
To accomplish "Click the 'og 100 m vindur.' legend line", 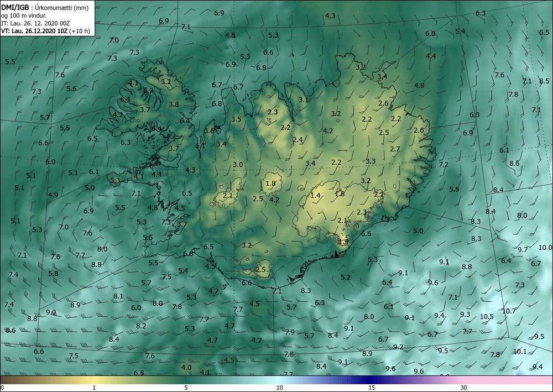I will (x=24, y=15).
